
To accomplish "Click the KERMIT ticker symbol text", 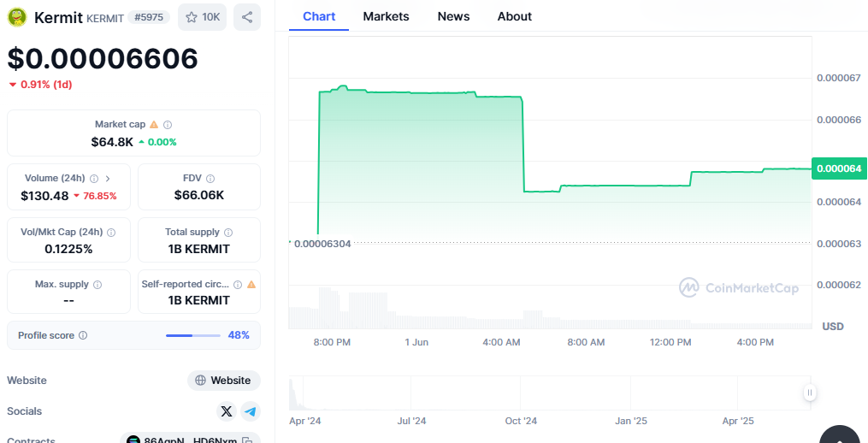I will pyautogui.click(x=105, y=18).
